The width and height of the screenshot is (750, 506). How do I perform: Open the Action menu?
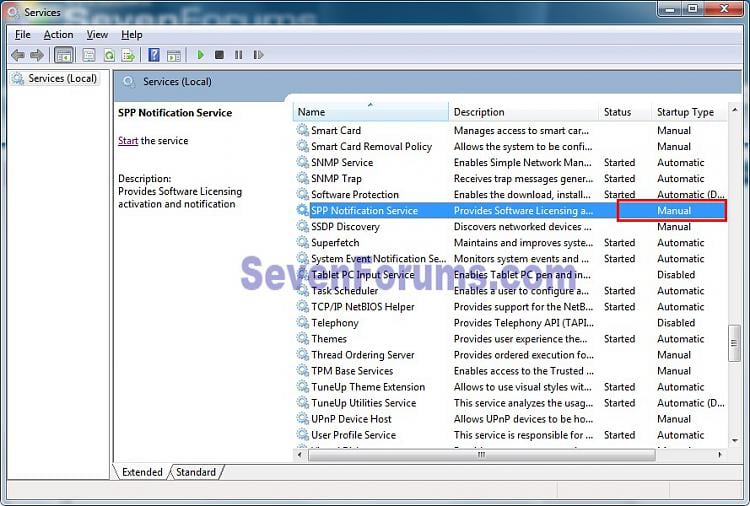[x=58, y=35]
